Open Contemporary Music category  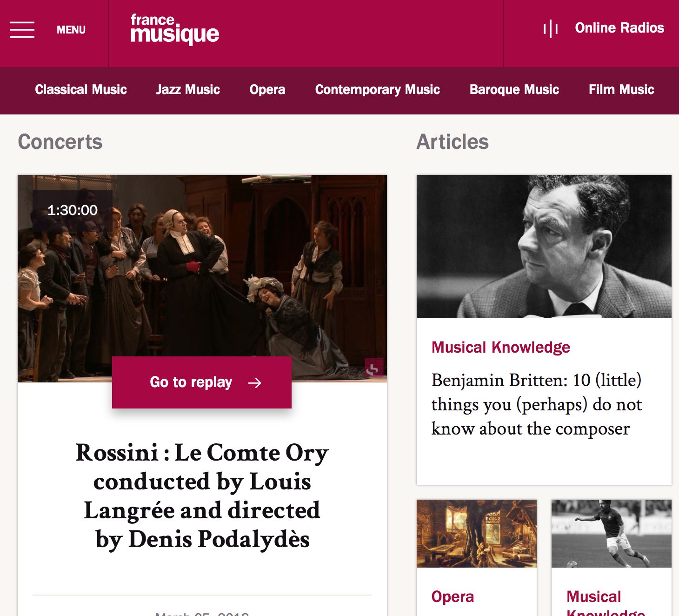pos(377,90)
